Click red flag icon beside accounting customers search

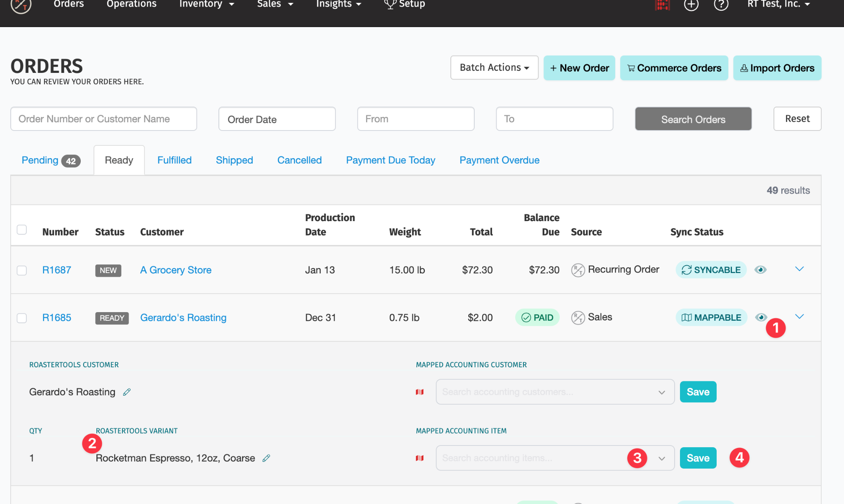click(x=420, y=392)
